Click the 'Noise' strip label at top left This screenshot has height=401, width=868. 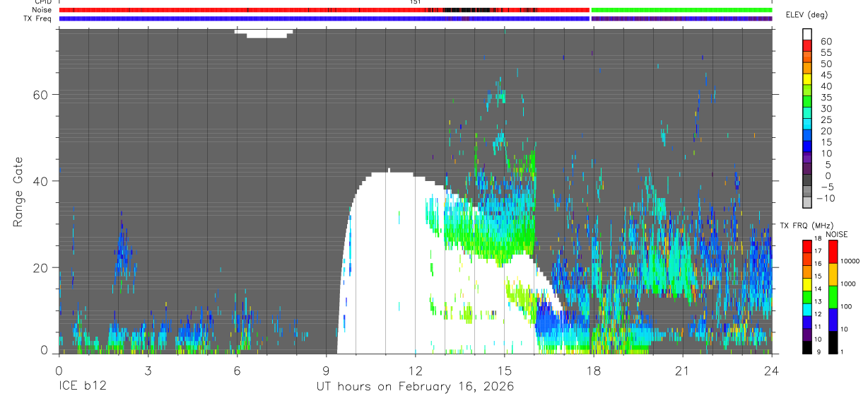(42, 10)
